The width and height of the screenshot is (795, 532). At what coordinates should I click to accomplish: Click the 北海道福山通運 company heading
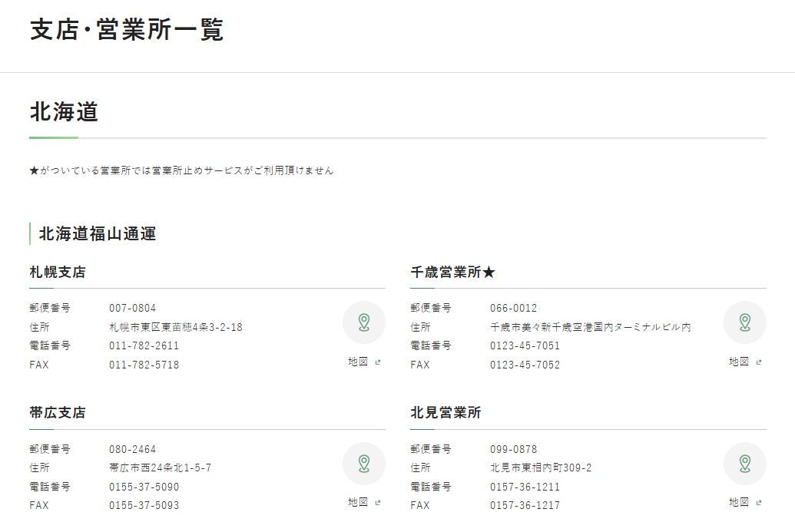click(x=98, y=233)
